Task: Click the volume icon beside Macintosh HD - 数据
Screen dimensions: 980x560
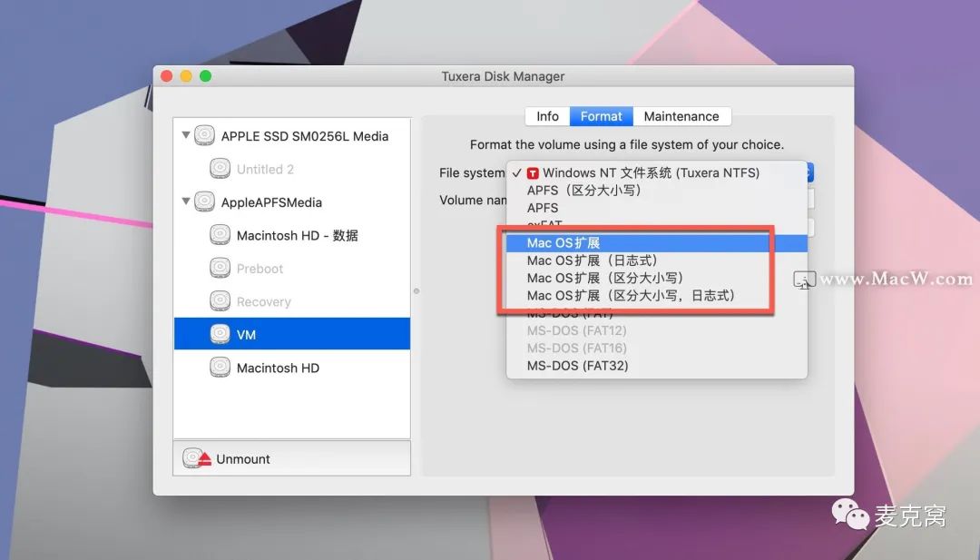Action: pos(220,235)
